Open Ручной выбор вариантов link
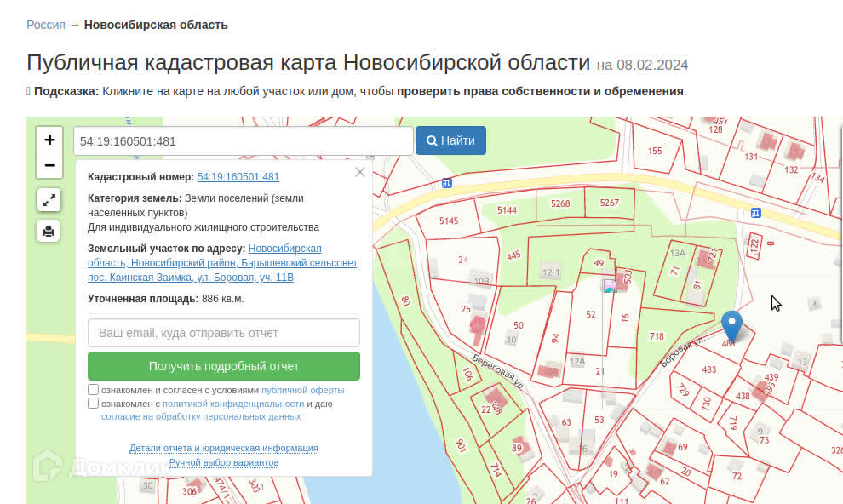843x504 pixels. (224, 462)
